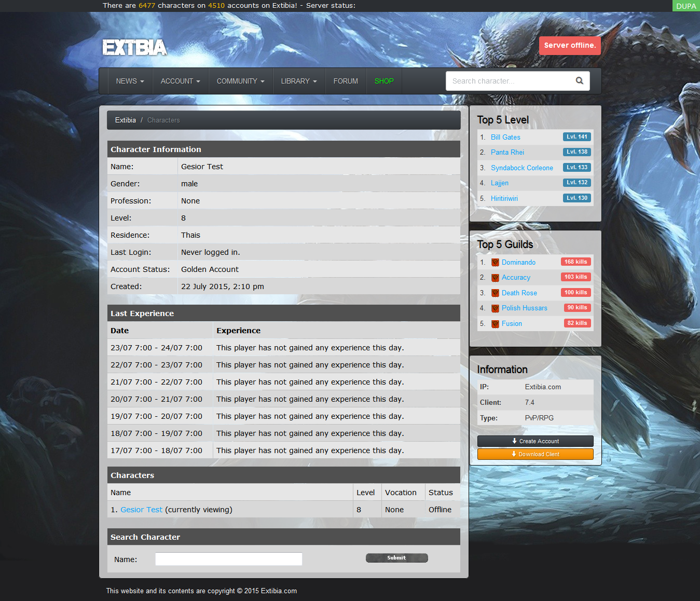The image size is (700, 601).
Task: Open Panta Rhei character profile
Action: pyautogui.click(x=507, y=152)
